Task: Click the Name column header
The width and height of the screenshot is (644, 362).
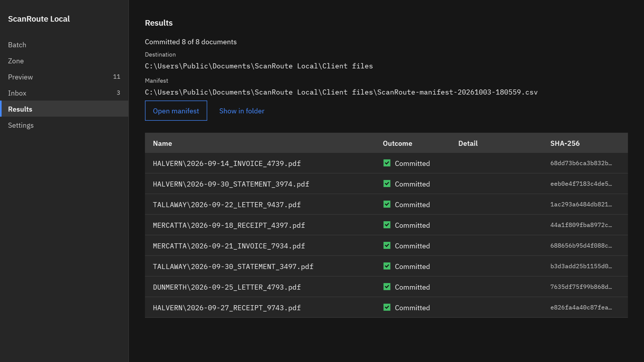Action: coord(163,143)
